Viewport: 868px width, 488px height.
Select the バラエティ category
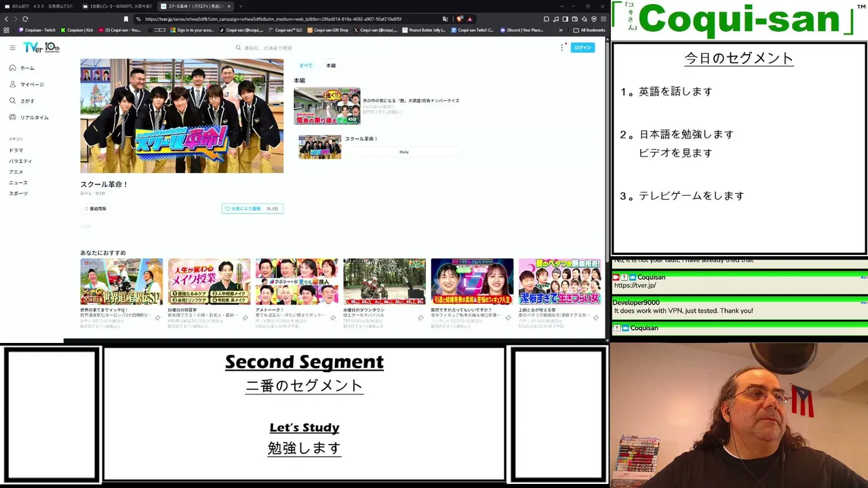(20, 161)
